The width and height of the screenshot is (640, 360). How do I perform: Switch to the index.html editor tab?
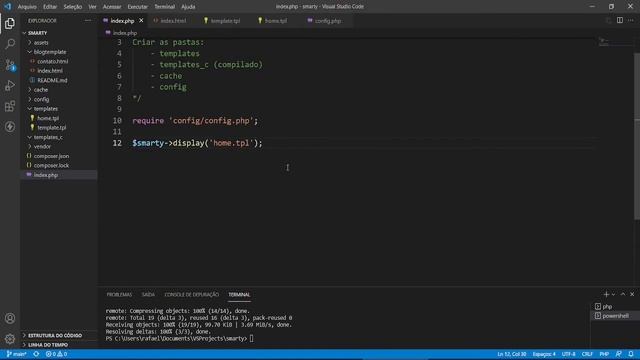pyautogui.click(x=173, y=20)
